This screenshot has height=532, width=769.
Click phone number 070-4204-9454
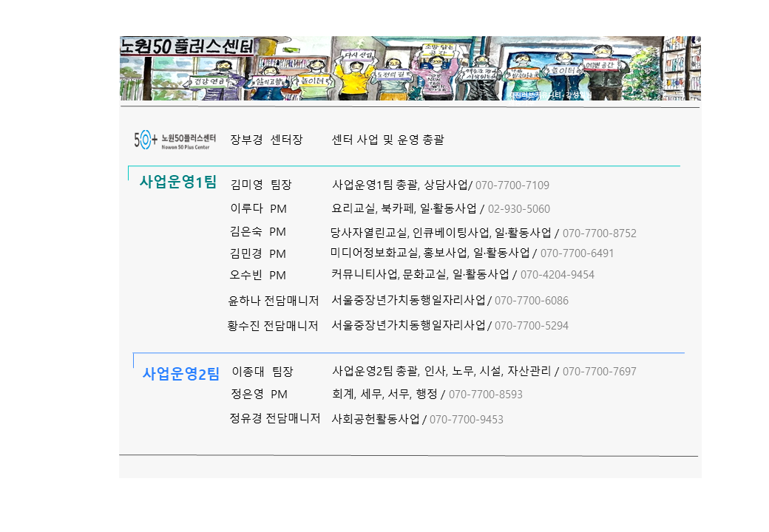point(557,275)
